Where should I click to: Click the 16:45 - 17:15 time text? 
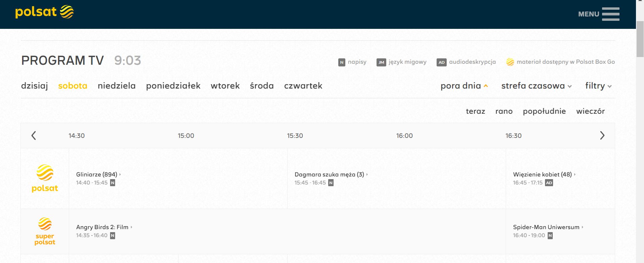[x=528, y=183]
